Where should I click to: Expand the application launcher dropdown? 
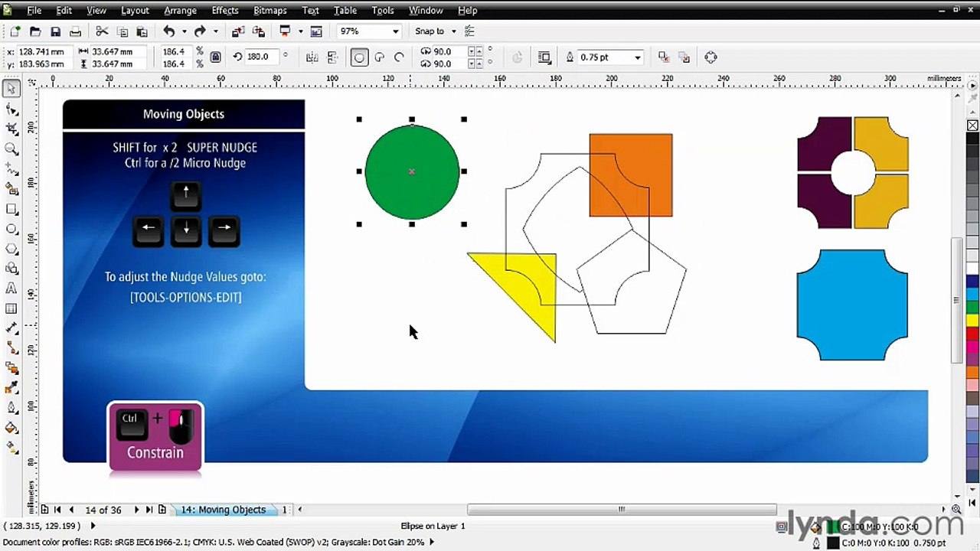tap(300, 31)
